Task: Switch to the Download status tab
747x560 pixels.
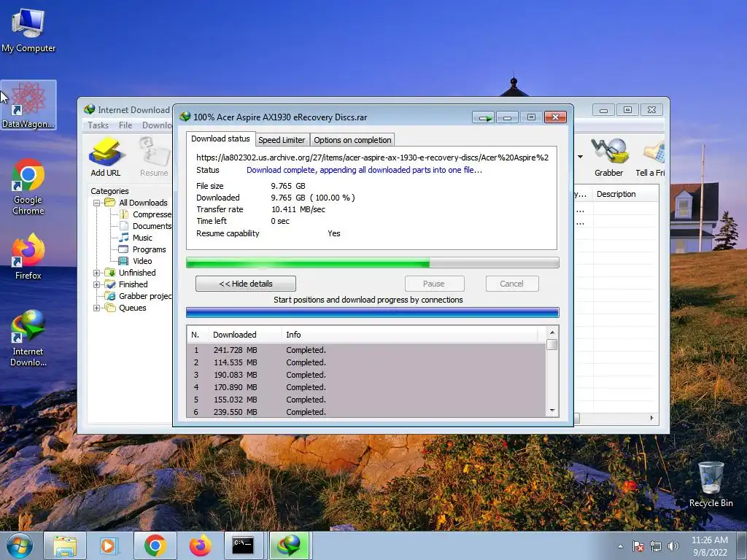Action: click(220, 139)
